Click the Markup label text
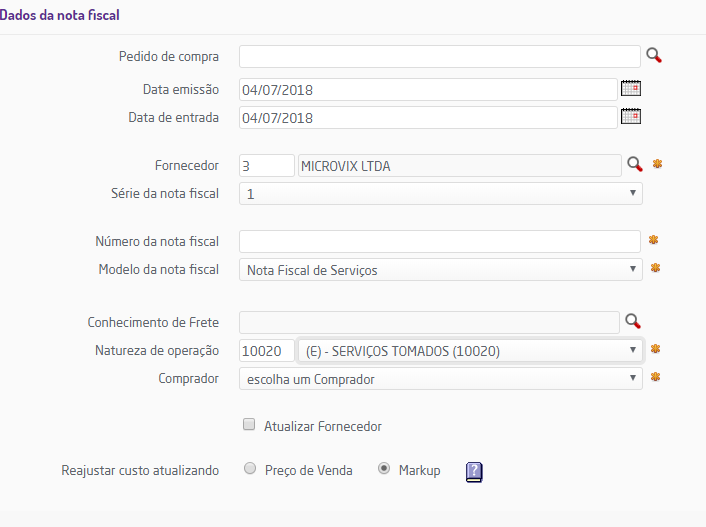Viewport: 706px width, 527px height. [x=419, y=470]
